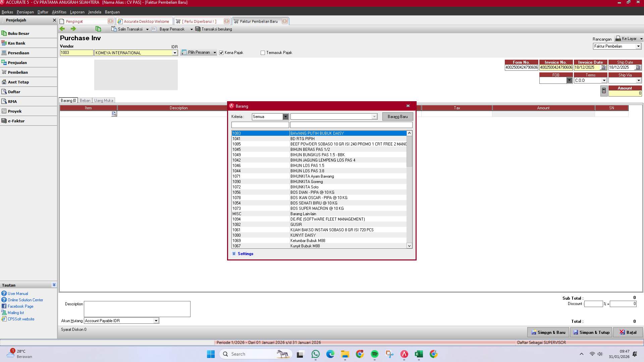Click the Transaksi berulang toolbar icon
Viewport: 644px width, 362px height.
point(198,29)
